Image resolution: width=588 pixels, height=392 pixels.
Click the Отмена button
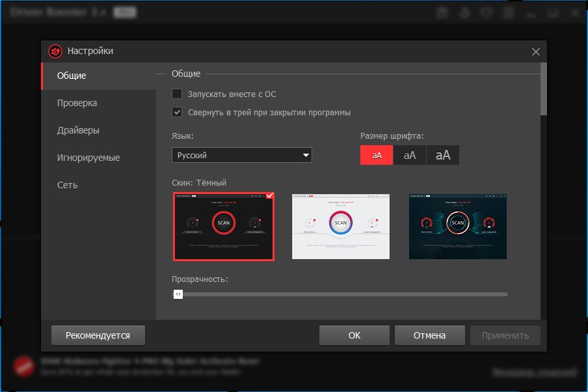click(x=430, y=335)
